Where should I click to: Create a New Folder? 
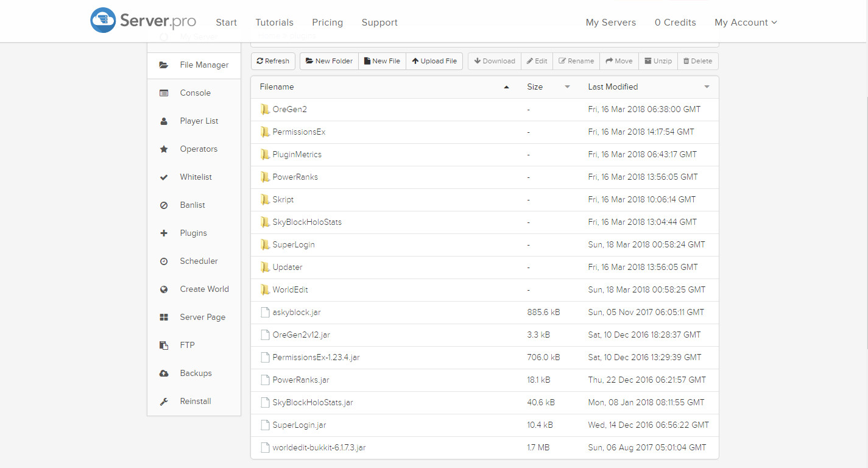(x=329, y=61)
